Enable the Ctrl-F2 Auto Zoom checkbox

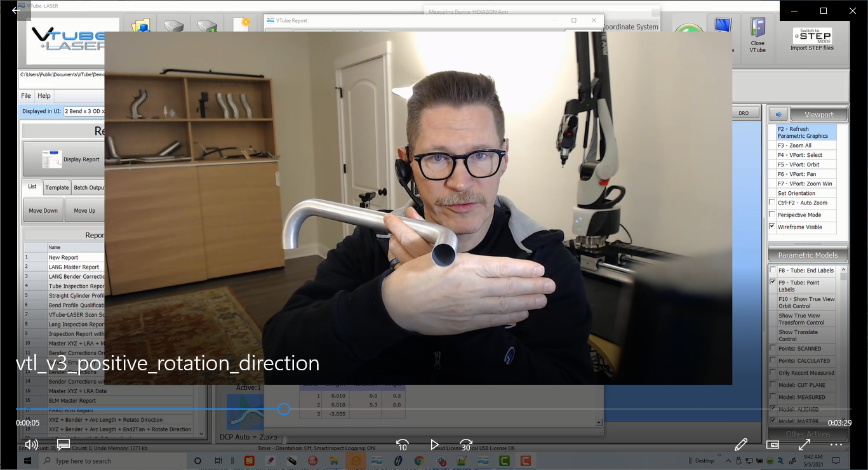[772, 203]
